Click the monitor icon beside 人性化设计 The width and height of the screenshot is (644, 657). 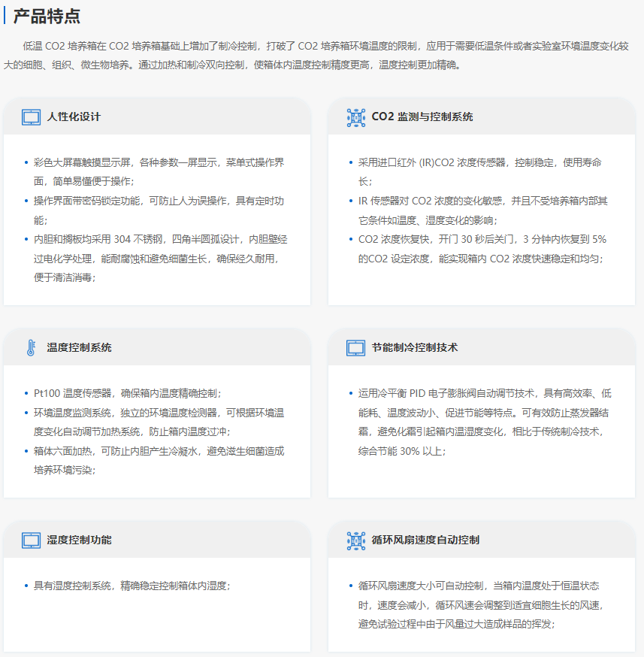31,117
